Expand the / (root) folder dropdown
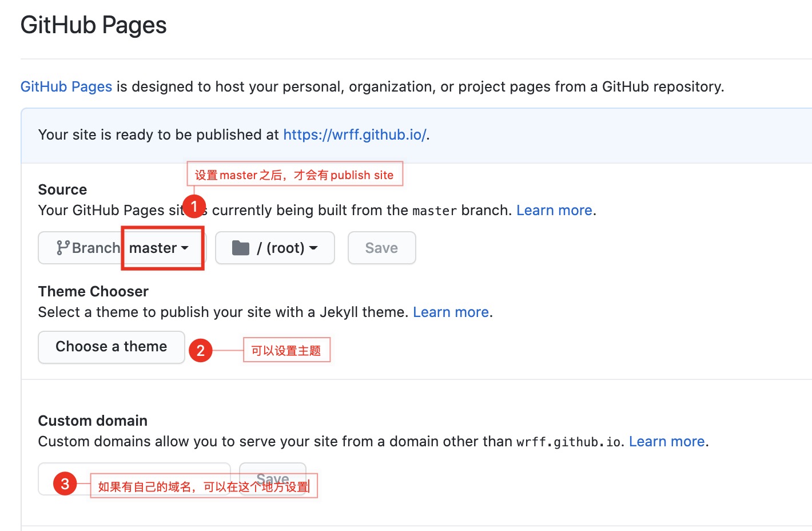This screenshot has width=812, height=531. coord(275,248)
